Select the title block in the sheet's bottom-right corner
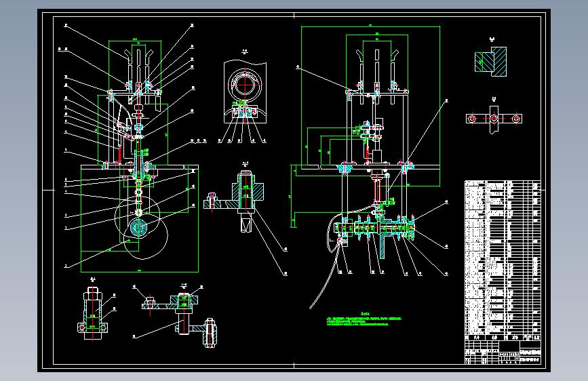This screenshot has width=588, height=381. pyautogui.click(x=503, y=353)
